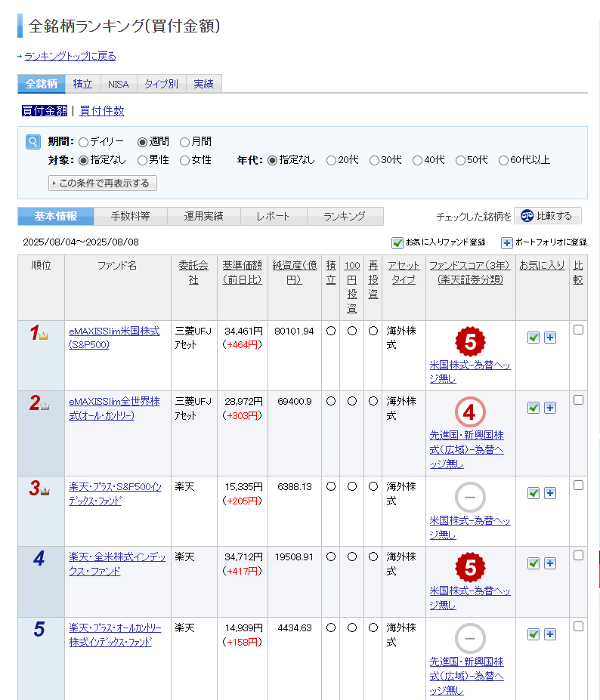Check the compare box for eMAXIS Slim米国株式

click(x=578, y=330)
